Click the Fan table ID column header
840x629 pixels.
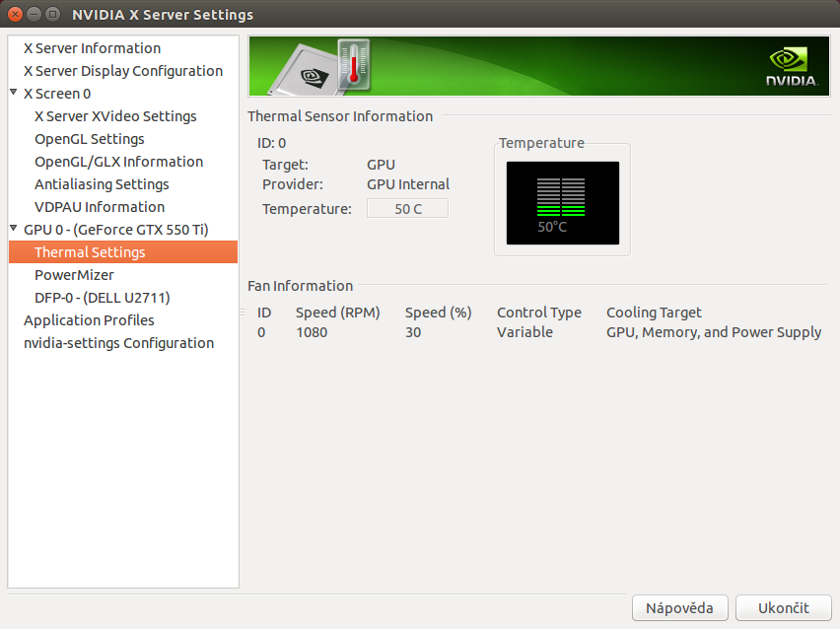[x=264, y=313]
